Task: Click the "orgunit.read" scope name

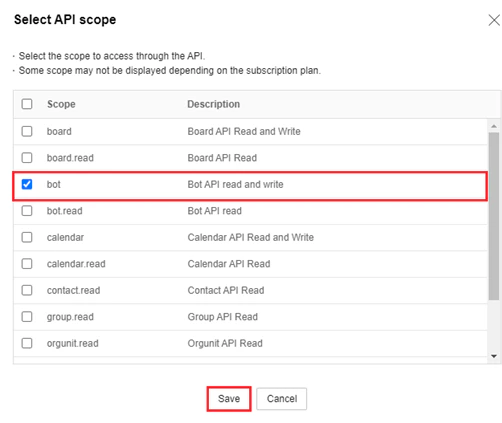Action: (x=73, y=343)
